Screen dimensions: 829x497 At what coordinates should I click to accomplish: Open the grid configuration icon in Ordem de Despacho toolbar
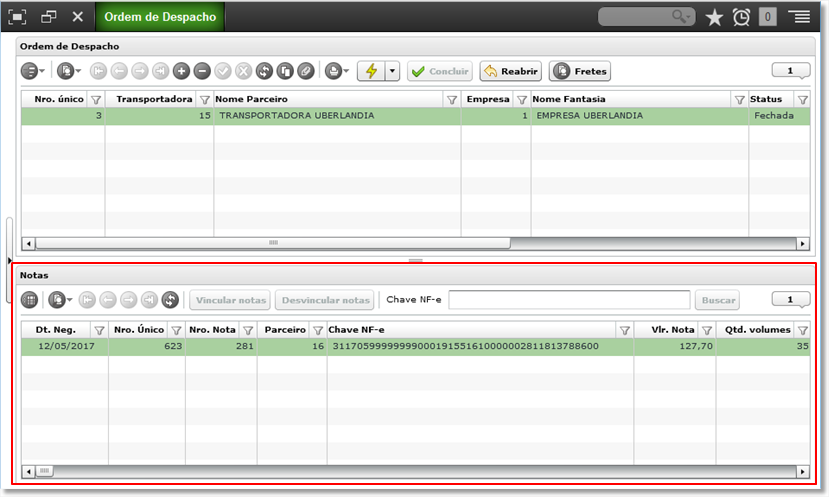68,71
